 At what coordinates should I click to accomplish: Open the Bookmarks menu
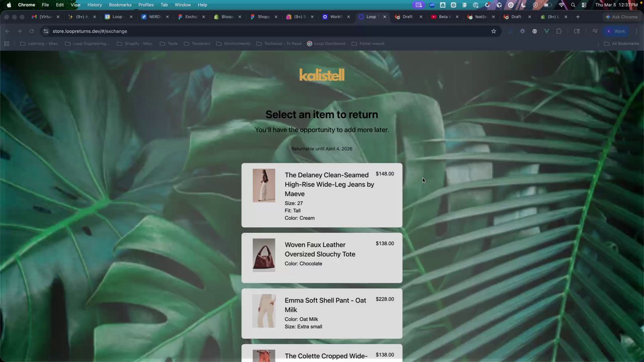pyautogui.click(x=120, y=5)
